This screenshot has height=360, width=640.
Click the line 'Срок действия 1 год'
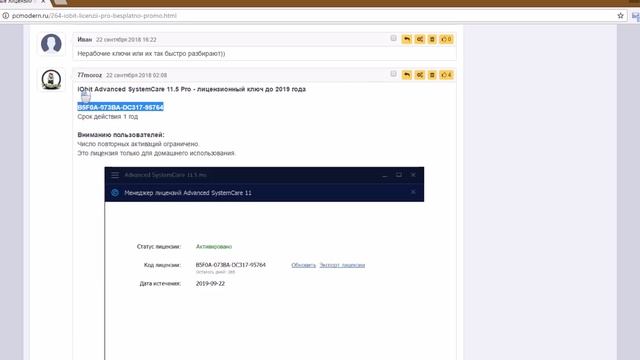108,117
